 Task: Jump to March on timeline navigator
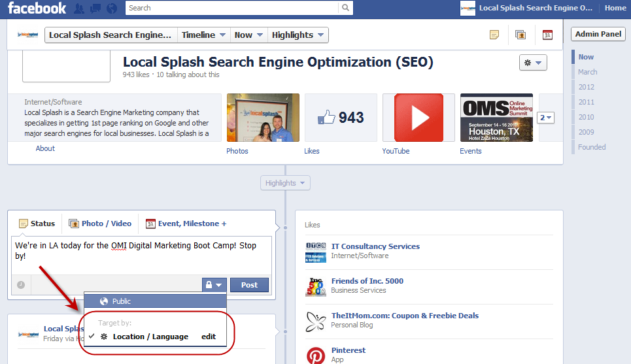(588, 72)
